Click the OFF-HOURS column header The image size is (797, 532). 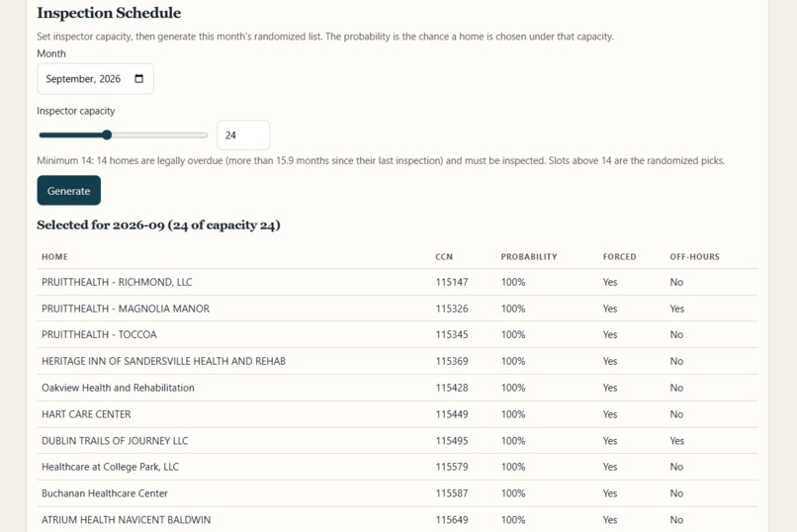(x=694, y=256)
